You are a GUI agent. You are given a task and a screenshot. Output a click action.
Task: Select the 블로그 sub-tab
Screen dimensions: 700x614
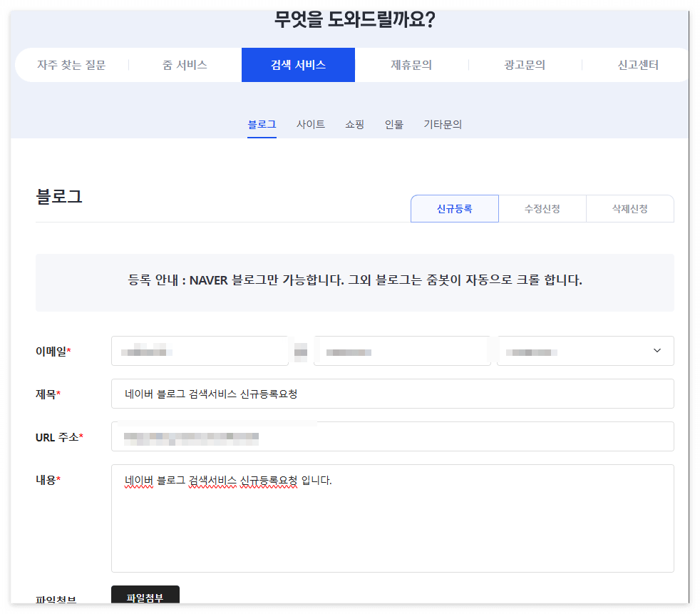262,123
